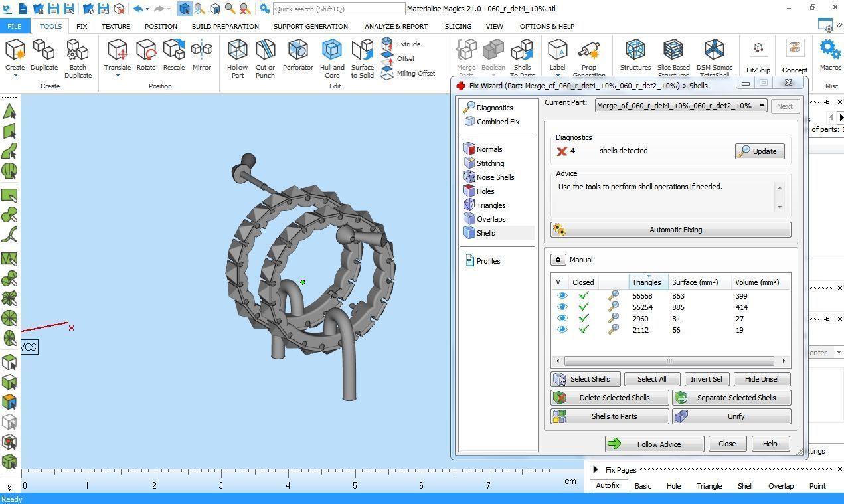Zoom to the shell with 56558 triangles

614,296
